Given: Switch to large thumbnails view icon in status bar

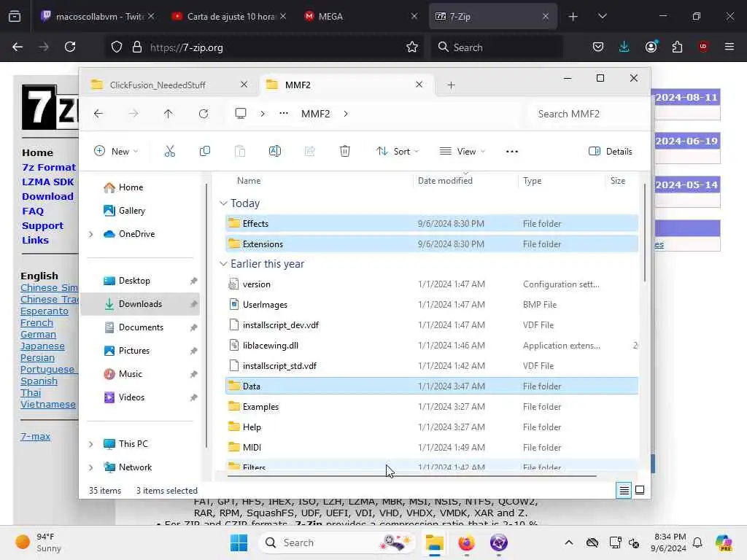Looking at the screenshot, I should 640,490.
